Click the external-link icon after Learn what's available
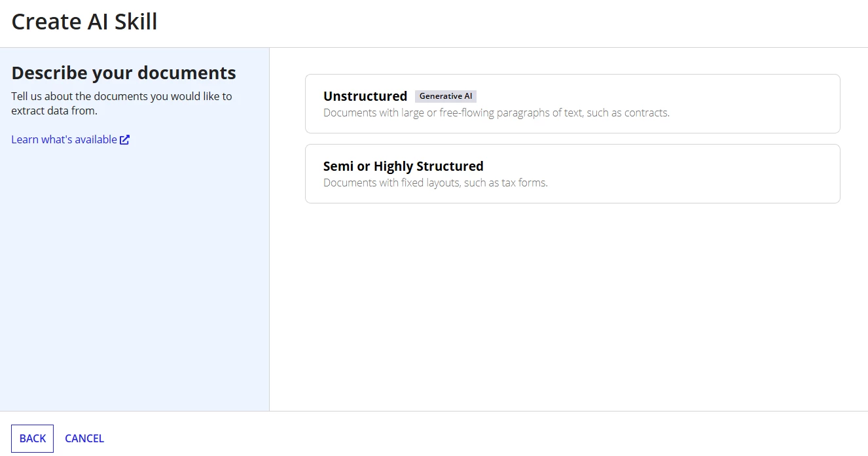Screen dimensions: 868x456 (x=125, y=139)
